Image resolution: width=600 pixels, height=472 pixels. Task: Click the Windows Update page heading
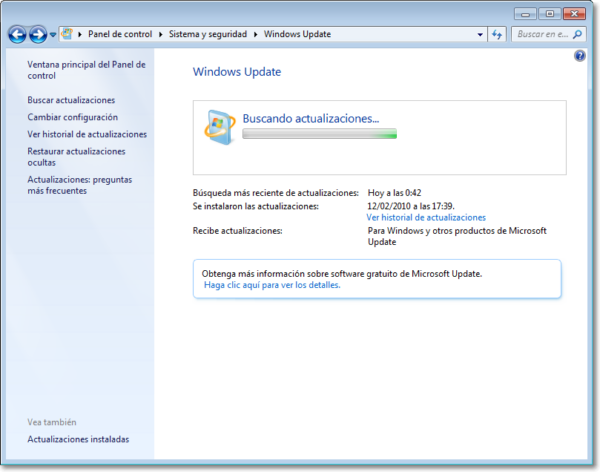point(237,72)
